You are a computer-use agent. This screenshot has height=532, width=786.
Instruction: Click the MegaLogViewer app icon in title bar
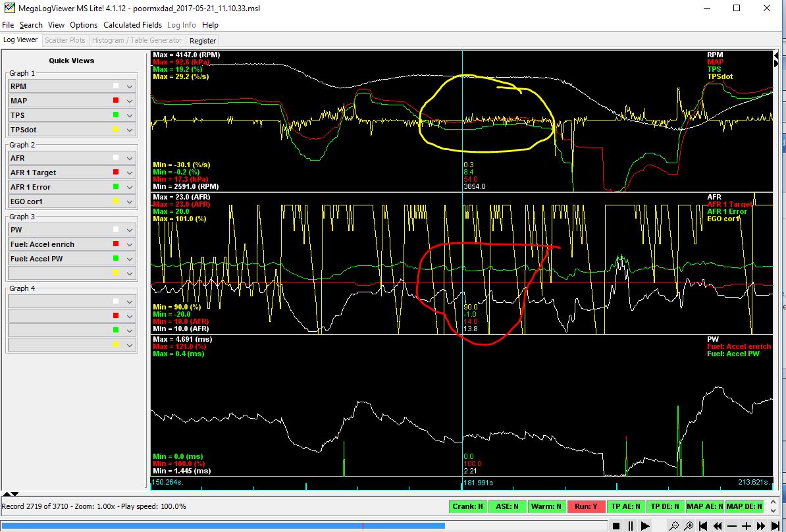[9, 8]
